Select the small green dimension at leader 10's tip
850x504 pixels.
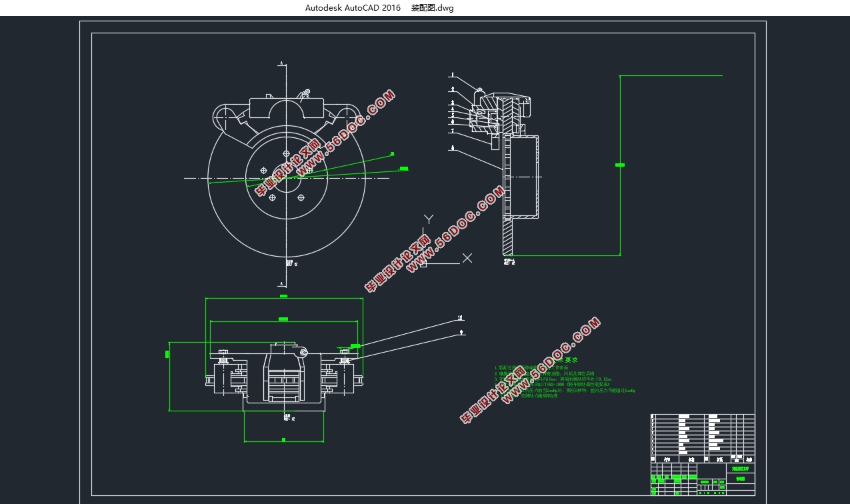355,345
